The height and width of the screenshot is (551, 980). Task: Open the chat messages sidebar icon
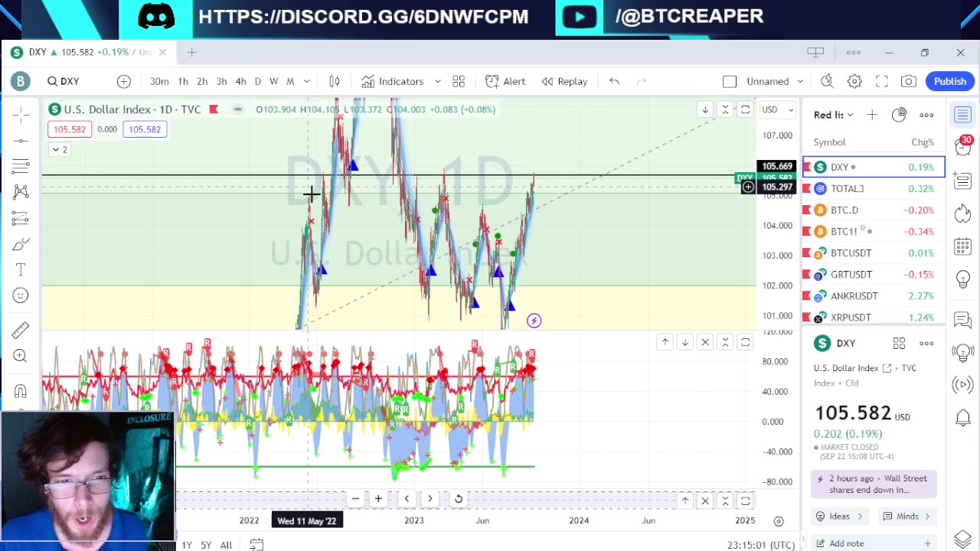tap(962, 320)
